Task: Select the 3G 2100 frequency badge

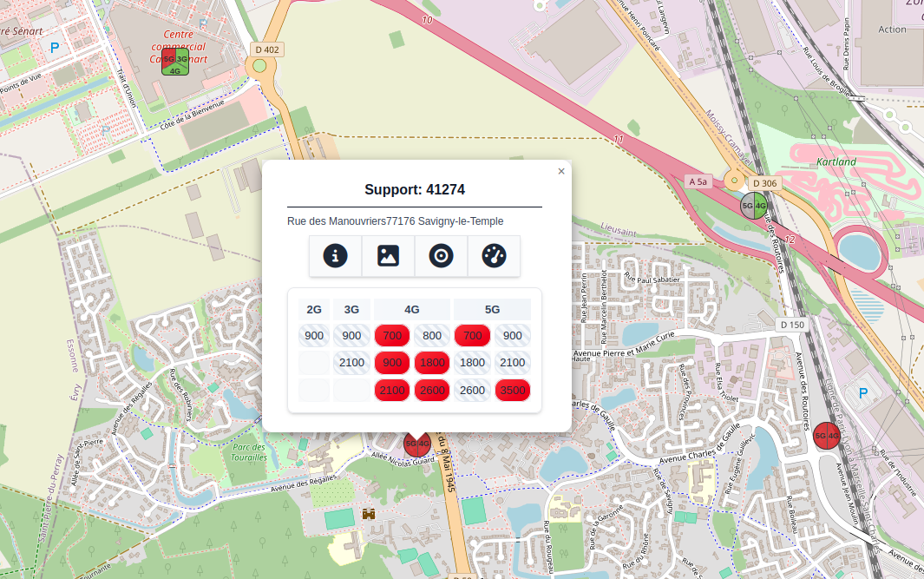Action: (351, 363)
